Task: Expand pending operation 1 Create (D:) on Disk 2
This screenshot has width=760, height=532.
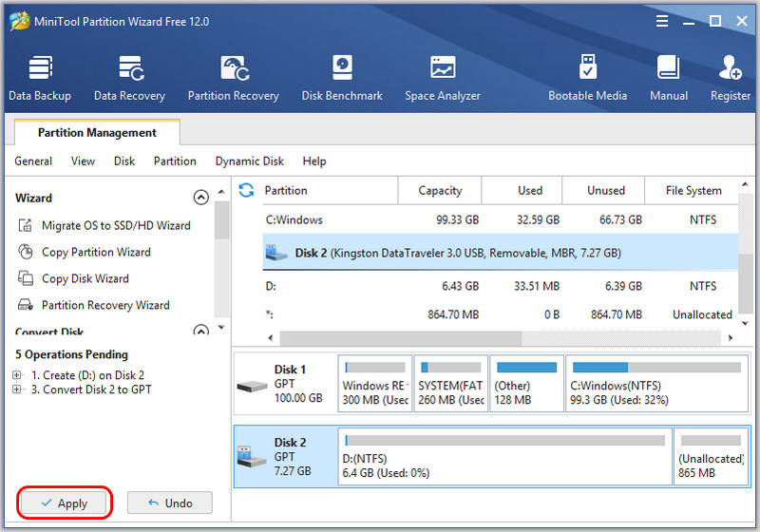Action: [x=17, y=374]
